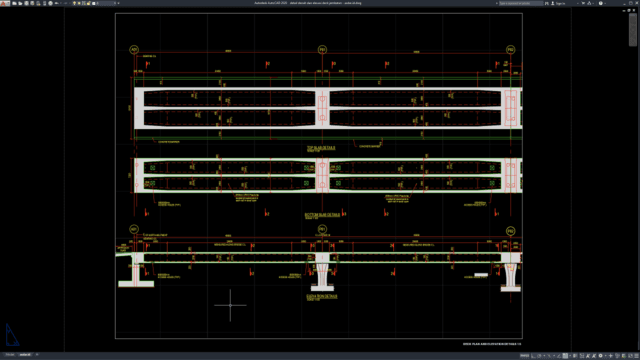Screen dimensions: 640x360
Task: Click the Annotation monitor plus icon
Action: 611,356
